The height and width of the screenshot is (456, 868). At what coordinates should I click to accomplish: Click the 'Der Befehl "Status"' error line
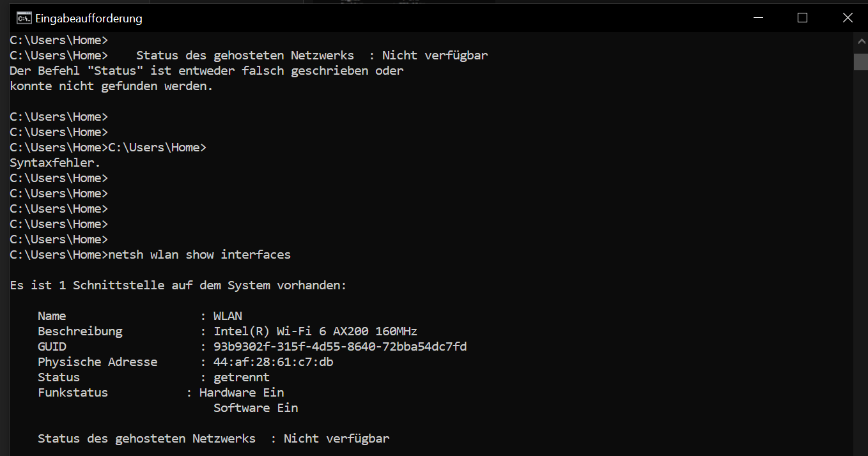pos(206,71)
